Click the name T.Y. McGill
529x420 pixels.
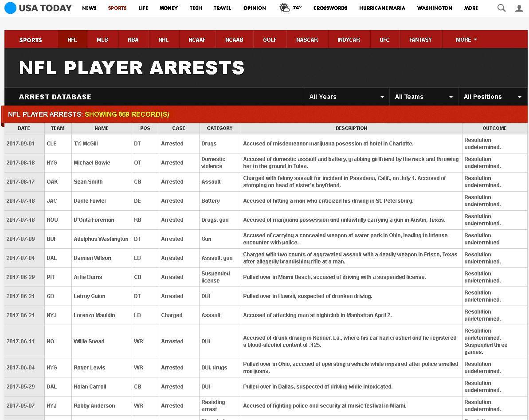[86, 143]
